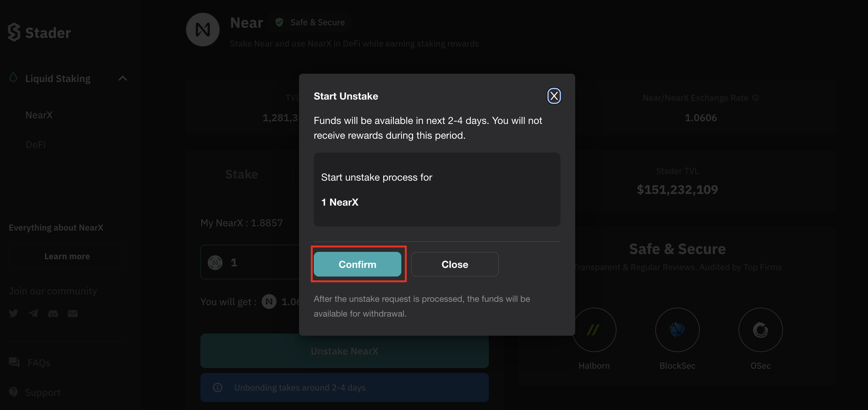Switch to the Stake tab
The image size is (868, 410).
tap(242, 174)
